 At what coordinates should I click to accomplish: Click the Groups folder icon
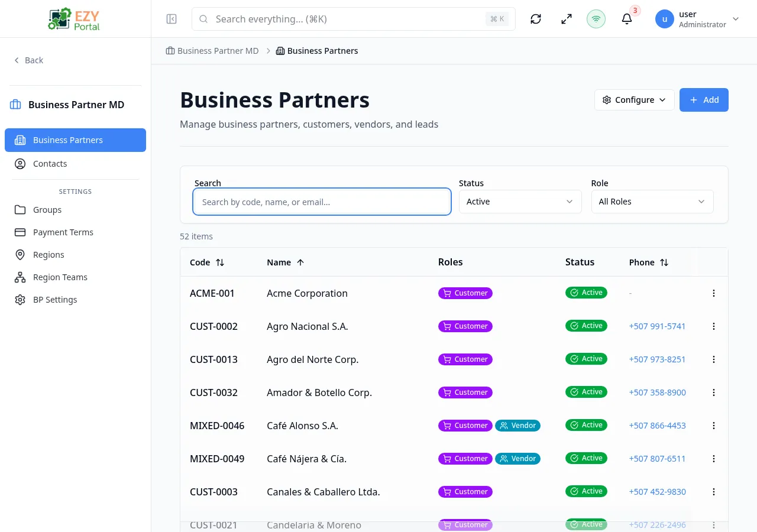(x=20, y=210)
